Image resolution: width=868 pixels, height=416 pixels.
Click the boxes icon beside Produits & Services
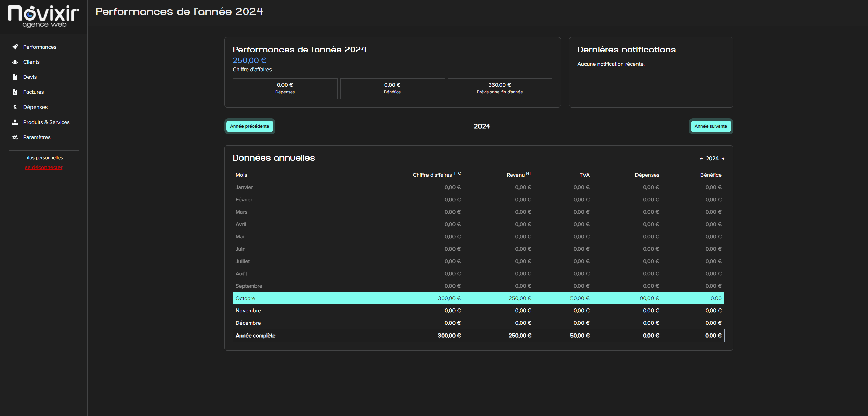tap(15, 122)
